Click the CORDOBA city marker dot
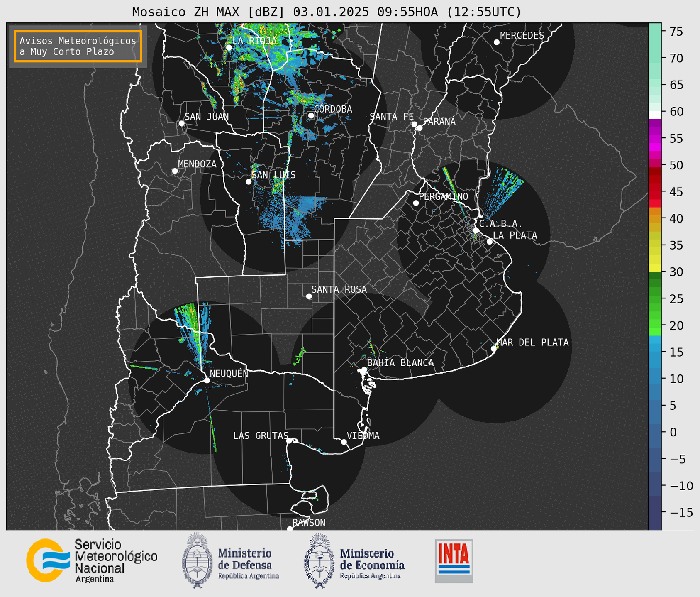Viewport: 700px width, 597px height. pyautogui.click(x=311, y=115)
